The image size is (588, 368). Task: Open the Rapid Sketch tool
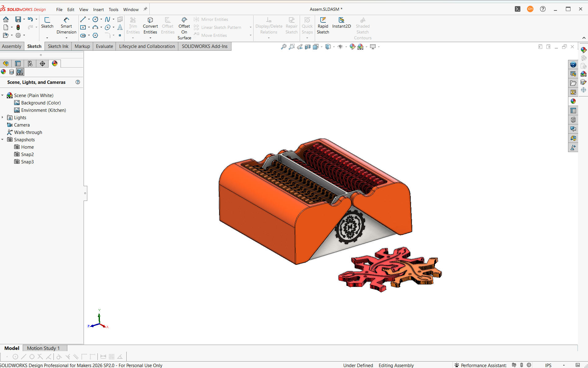pos(323,26)
